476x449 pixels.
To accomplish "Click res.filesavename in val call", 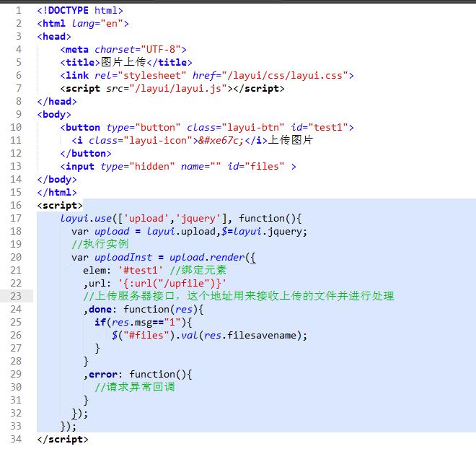I will point(250,335).
